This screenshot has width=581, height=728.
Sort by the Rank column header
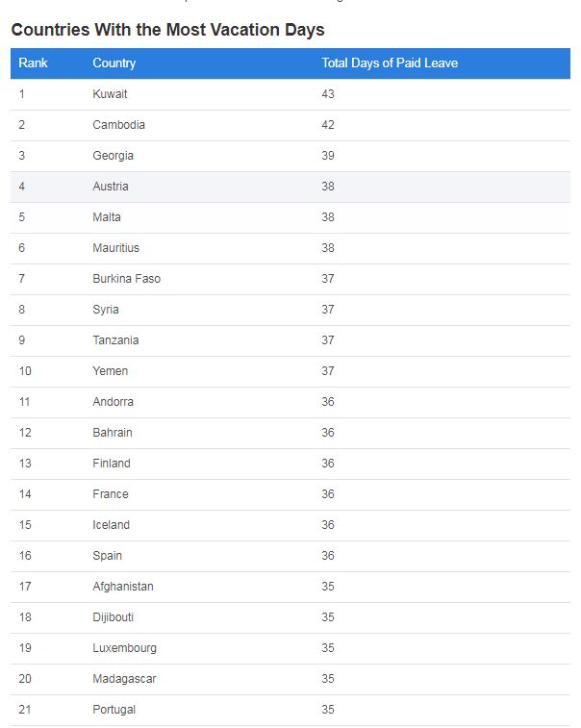(x=33, y=63)
